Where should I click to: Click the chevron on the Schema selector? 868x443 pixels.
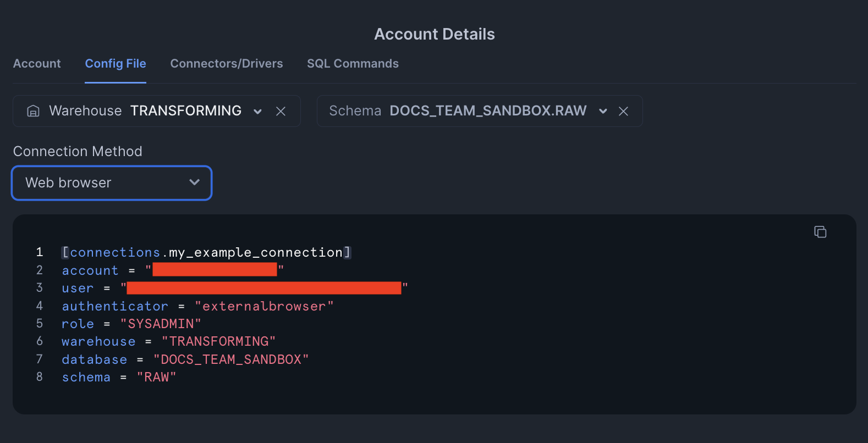point(603,110)
